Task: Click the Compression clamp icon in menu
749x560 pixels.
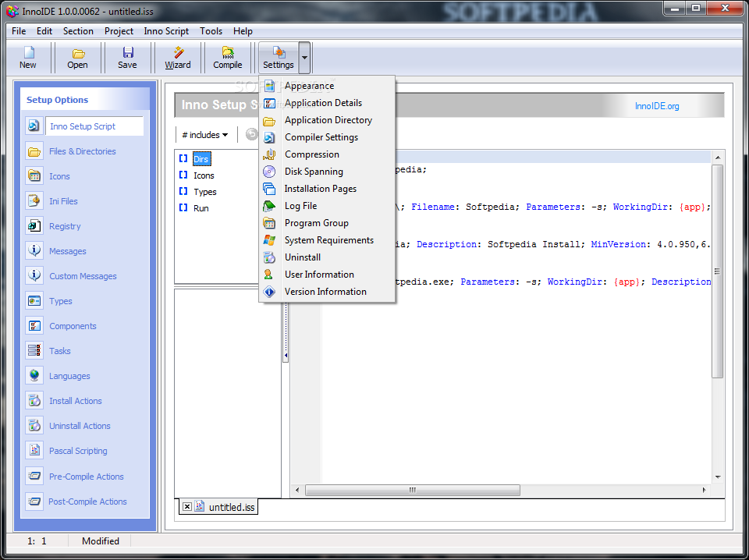Action: [269, 154]
